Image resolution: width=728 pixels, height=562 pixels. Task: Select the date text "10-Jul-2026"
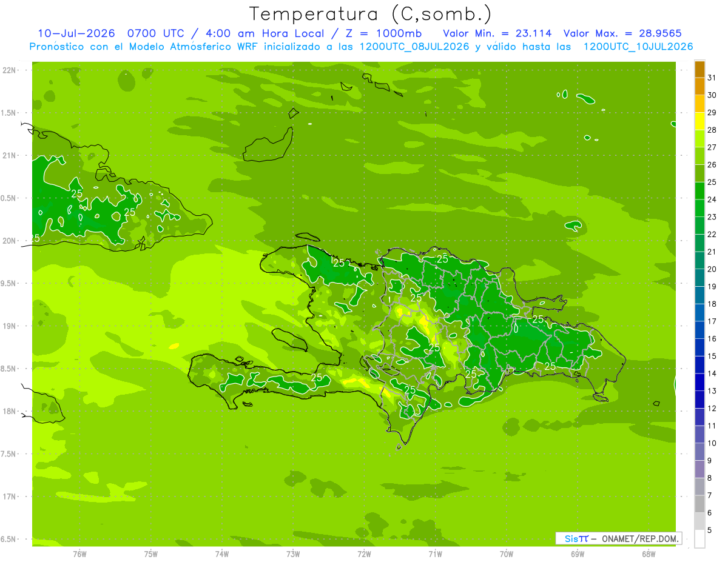(x=76, y=33)
